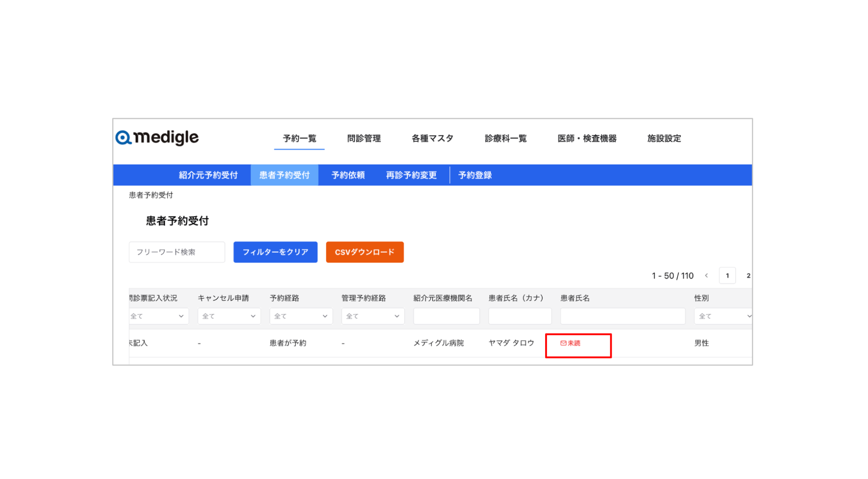Click the unread mail icon beside 未読
The height and width of the screenshot is (479, 868).
(563, 343)
